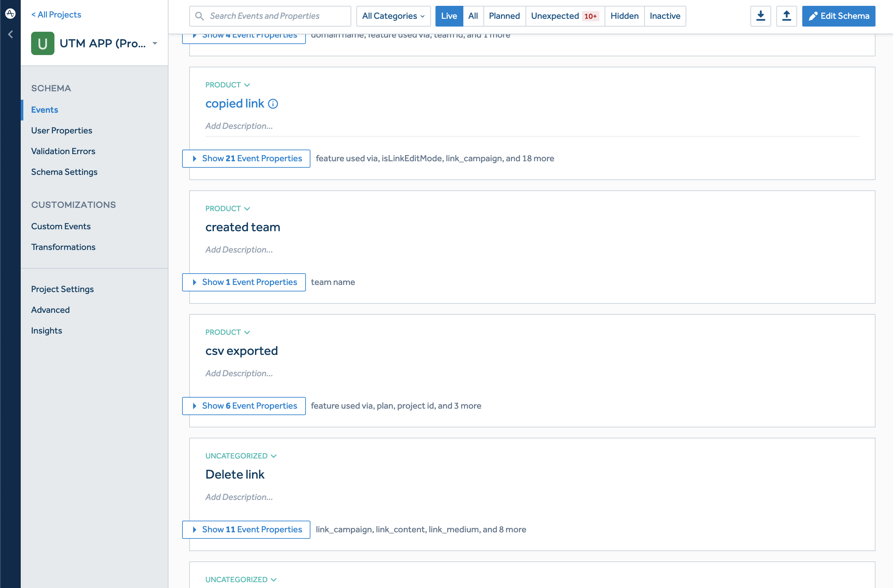Add description for created team
The width and height of the screenshot is (893, 588).
pyautogui.click(x=239, y=250)
